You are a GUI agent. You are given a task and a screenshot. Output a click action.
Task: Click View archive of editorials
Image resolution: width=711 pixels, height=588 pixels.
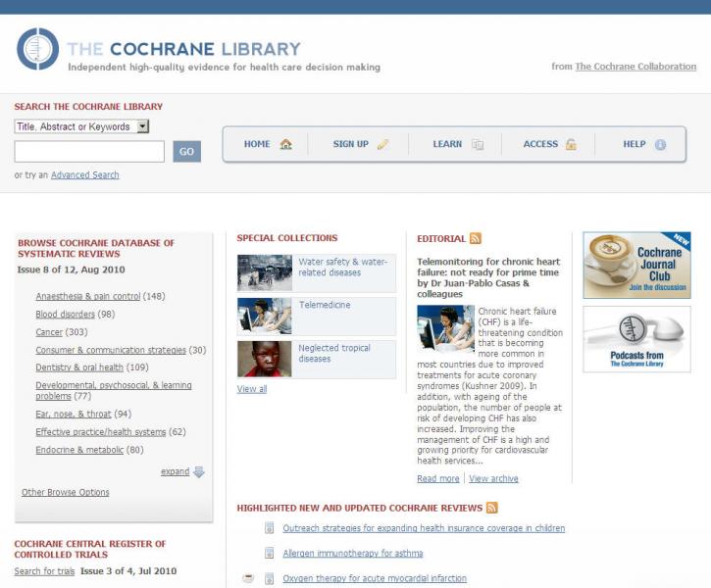pyautogui.click(x=494, y=478)
